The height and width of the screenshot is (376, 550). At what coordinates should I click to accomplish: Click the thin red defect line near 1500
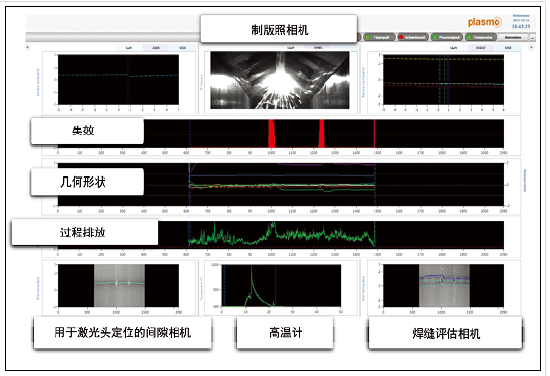[x=375, y=134]
